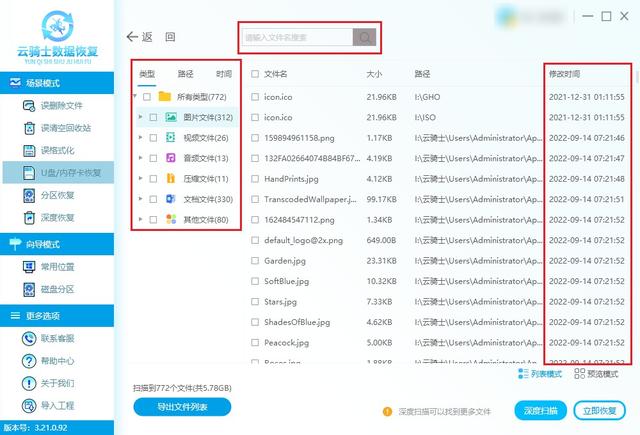Click 视频文件 film icon

coord(171,137)
